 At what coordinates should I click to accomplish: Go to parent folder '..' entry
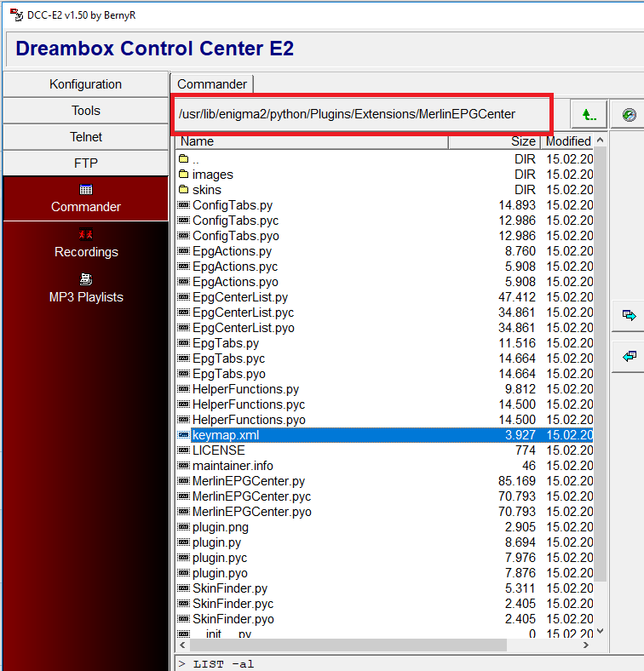tap(195, 159)
